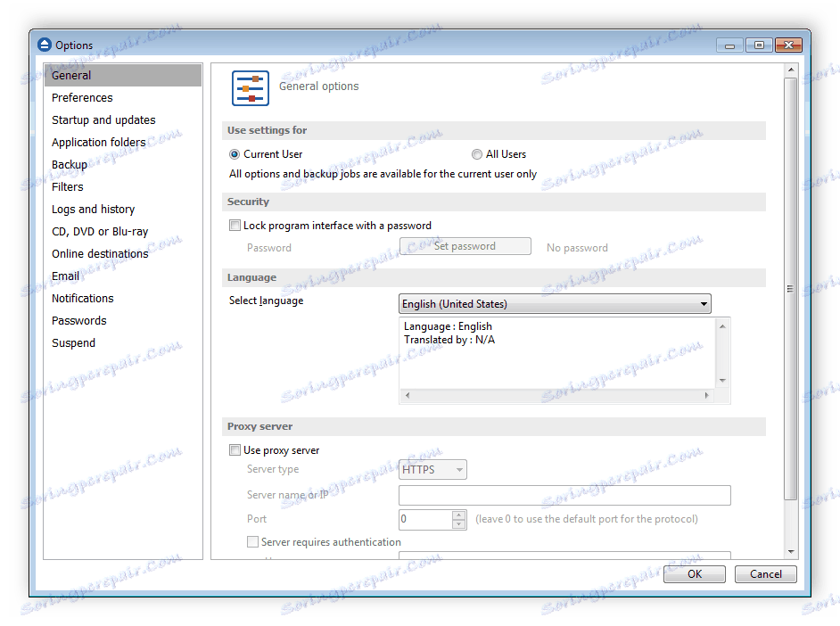Enable the Use proxy server checkbox
840x626 pixels.
coord(235,450)
